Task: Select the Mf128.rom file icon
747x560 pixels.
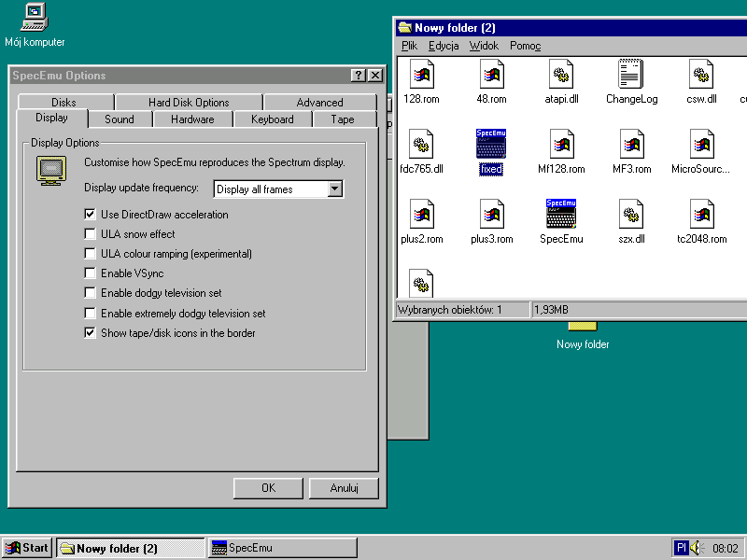Action: pos(561,144)
